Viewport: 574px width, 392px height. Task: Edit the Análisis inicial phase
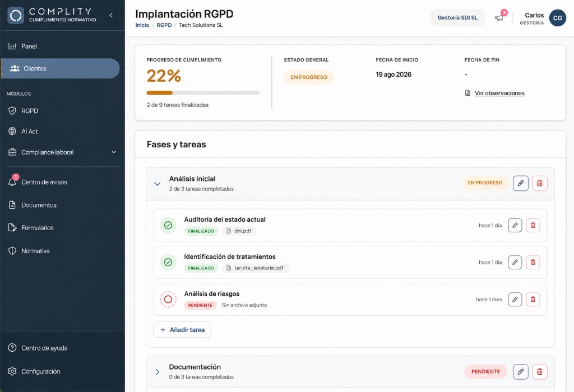click(x=521, y=183)
